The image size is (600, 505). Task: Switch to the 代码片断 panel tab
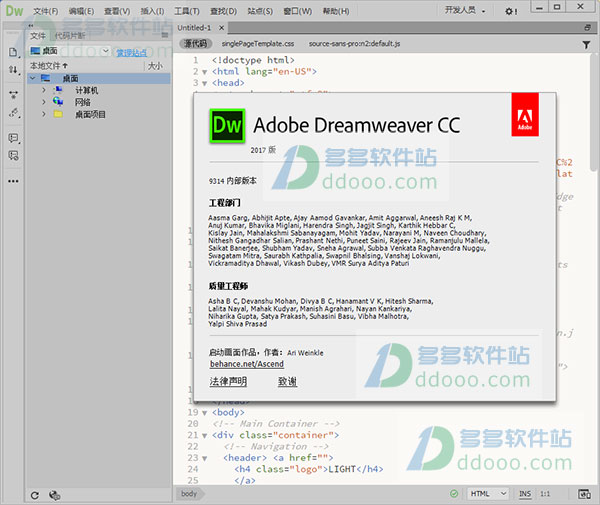[69, 36]
